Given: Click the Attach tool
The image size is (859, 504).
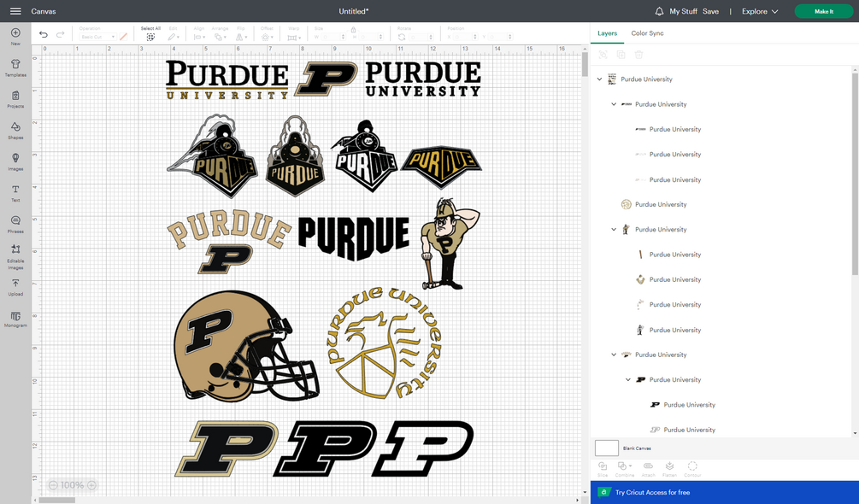Looking at the screenshot, I should (648, 469).
